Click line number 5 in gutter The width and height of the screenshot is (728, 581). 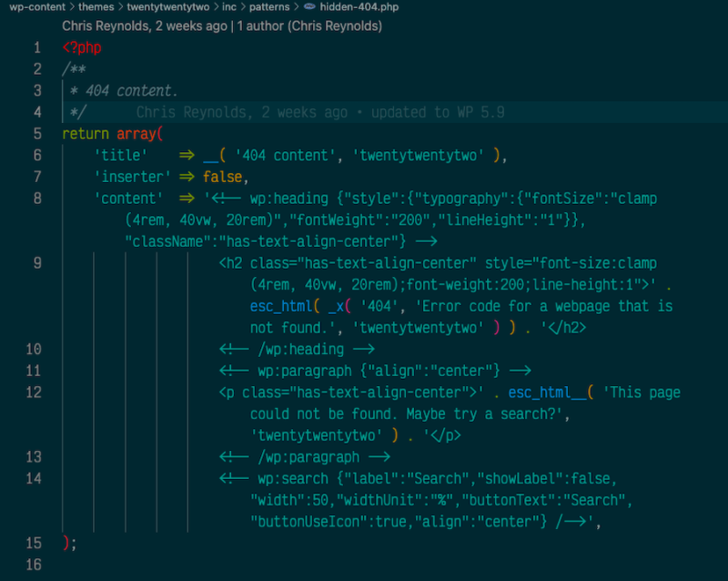[x=36, y=134]
